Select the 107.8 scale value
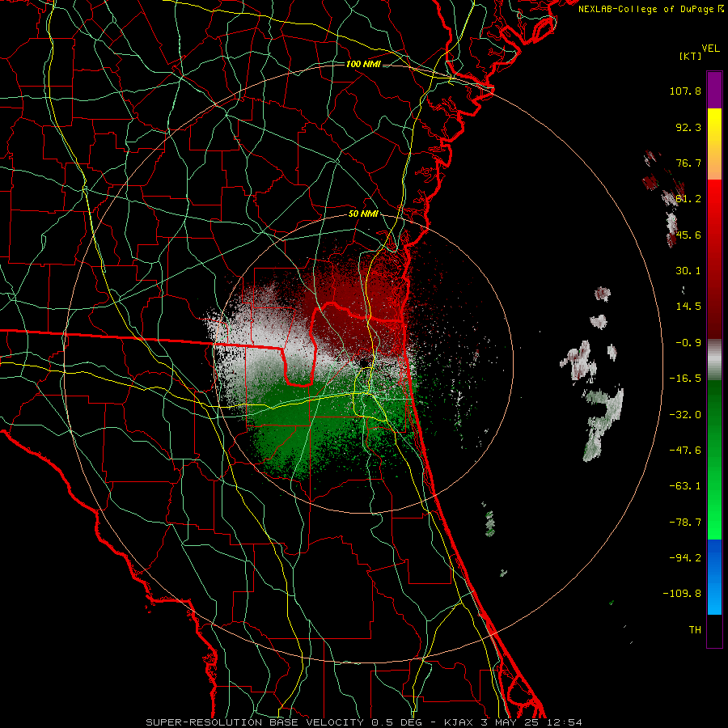The image size is (728, 728). (685, 91)
